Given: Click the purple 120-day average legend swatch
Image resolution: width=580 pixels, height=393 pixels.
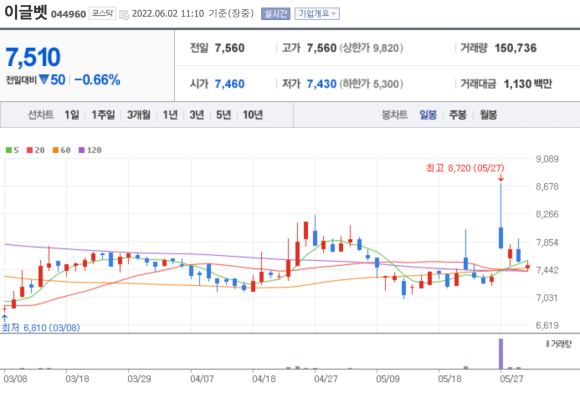Looking at the screenshot, I should click(x=82, y=150).
